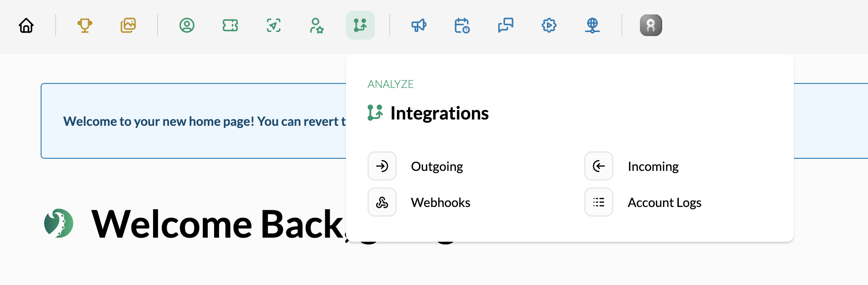Click the Account Logs list icon
Image resolution: width=868 pixels, height=285 pixels.
tap(599, 202)
